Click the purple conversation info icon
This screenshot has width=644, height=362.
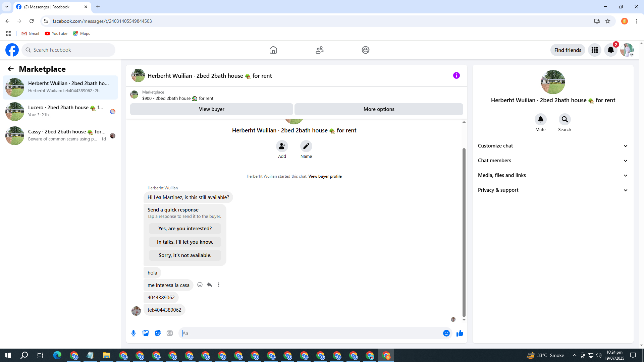[x=456, y=75]
